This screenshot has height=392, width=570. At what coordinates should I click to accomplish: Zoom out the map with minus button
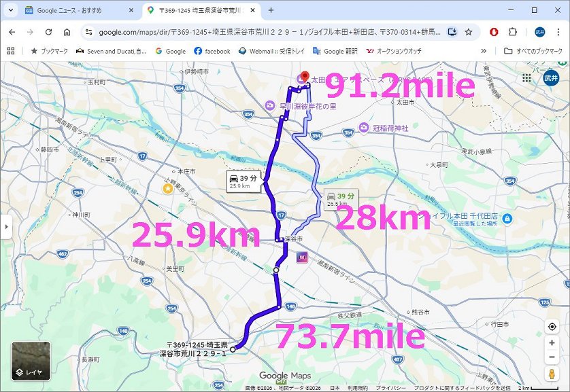pyautogui.click(x=552, y=357)
